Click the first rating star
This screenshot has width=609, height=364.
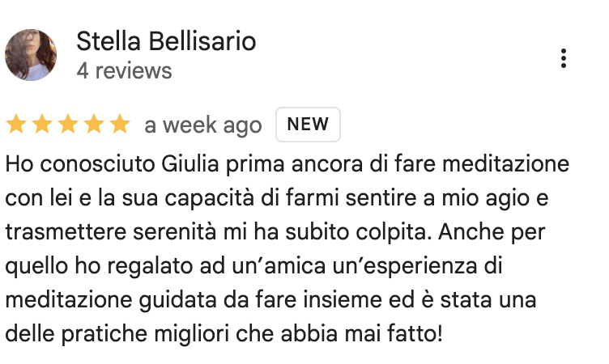point(16,125)
